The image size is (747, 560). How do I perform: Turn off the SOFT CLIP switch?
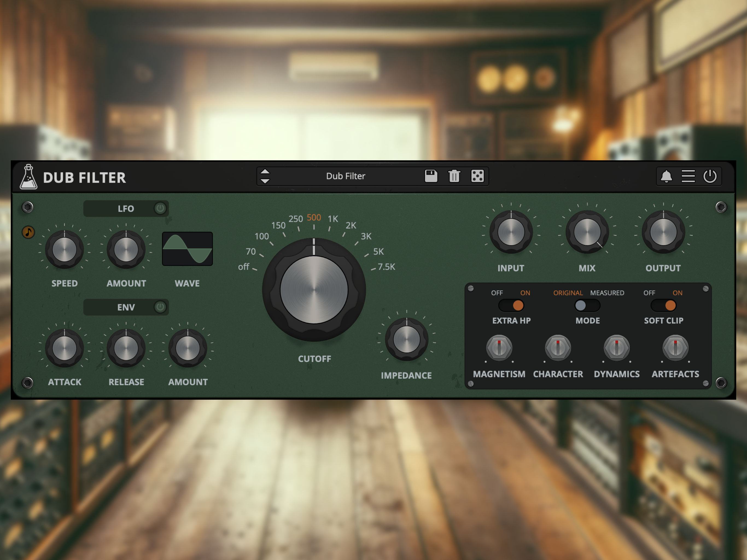click(x=664, y=305)
